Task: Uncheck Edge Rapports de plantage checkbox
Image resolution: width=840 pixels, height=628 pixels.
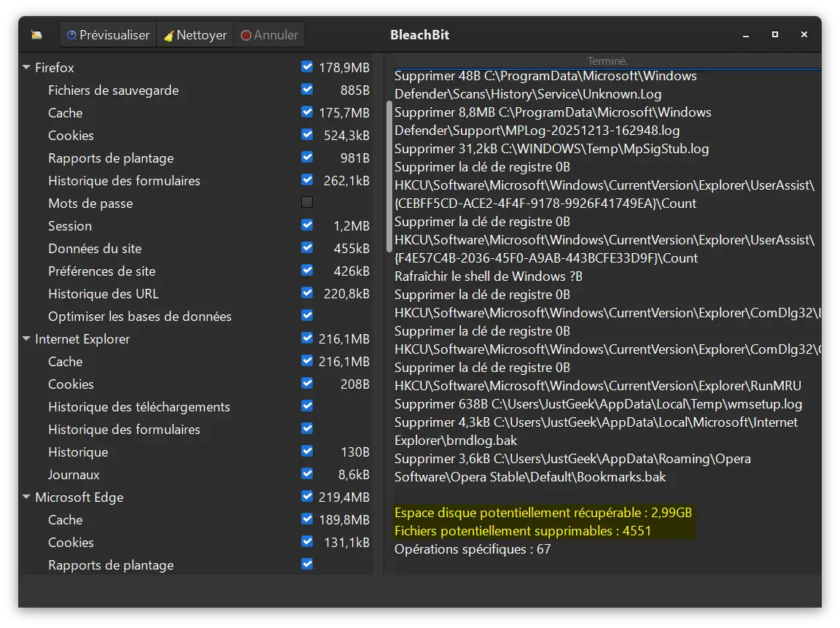Action: point(307,564)
